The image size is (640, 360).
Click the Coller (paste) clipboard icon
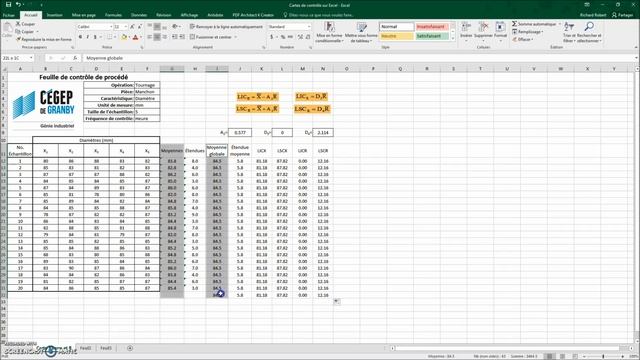point(7,29)
